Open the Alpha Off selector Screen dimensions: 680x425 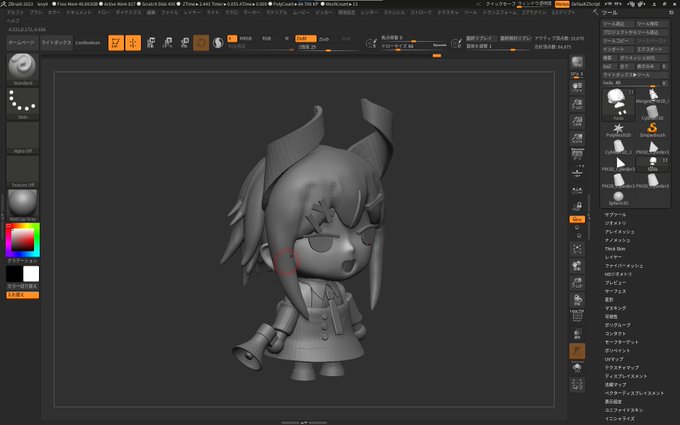tap(23, 137)
